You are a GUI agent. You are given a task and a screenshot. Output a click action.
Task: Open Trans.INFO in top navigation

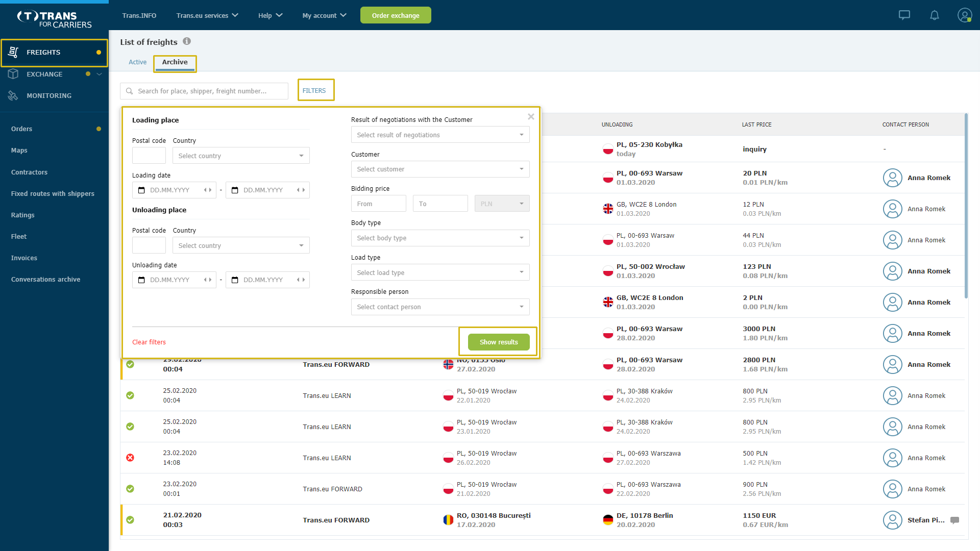click(139, 15)
